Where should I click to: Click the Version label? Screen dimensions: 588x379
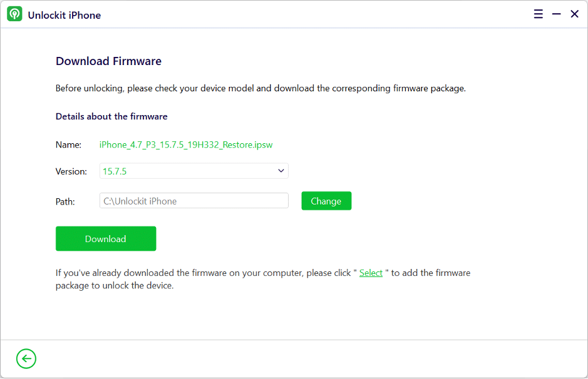coord(71,171)
